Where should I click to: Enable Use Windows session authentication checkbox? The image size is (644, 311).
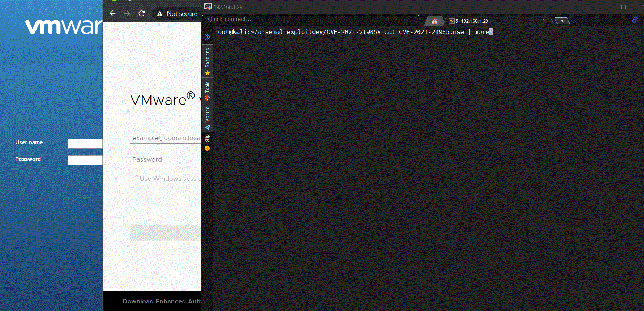[x=133, y=179]
